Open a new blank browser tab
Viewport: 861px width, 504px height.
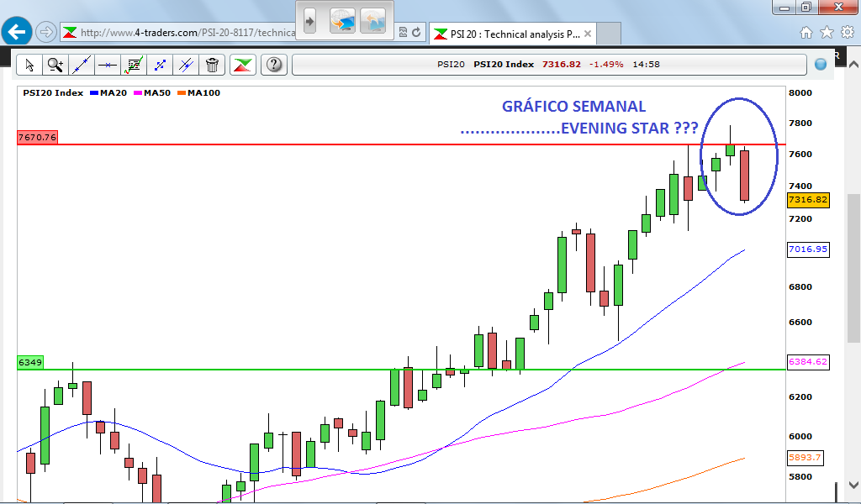coord(609,34)
